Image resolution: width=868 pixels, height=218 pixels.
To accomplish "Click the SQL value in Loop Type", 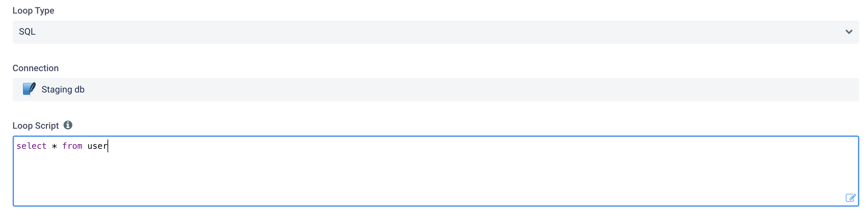I will coord(27,32).
